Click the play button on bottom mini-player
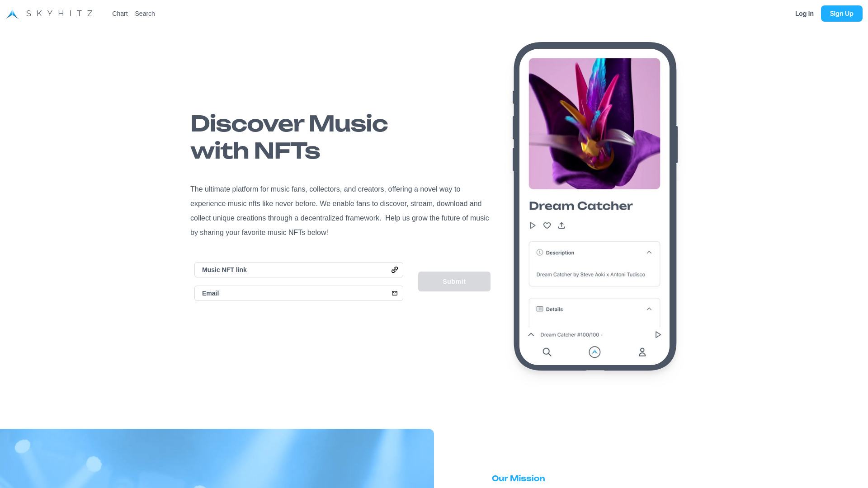The width and height of the screenshot is (868, 488). 658,334
